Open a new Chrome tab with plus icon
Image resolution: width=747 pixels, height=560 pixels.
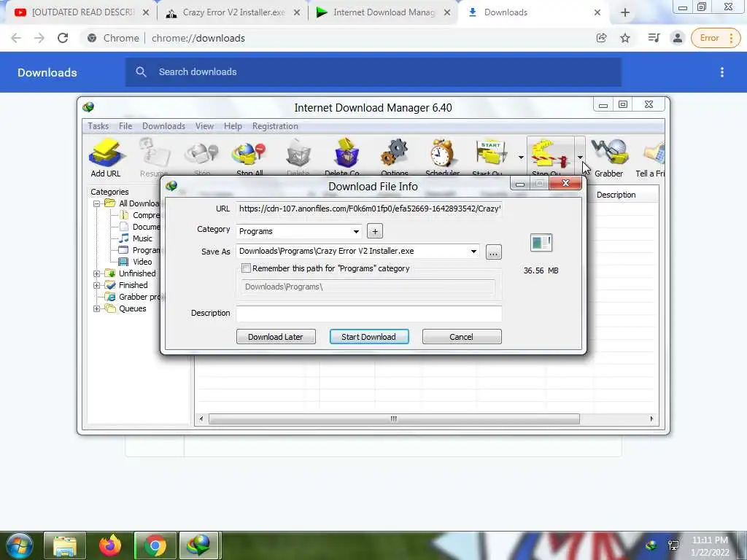[x=625, y=13]
